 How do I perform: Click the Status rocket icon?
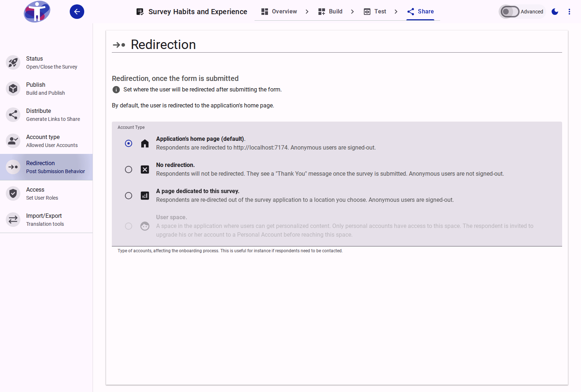tap(13, 62)
